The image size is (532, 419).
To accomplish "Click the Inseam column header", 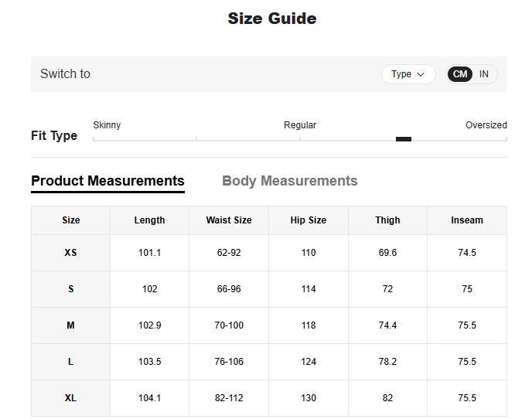I will (x=467, y=220).
